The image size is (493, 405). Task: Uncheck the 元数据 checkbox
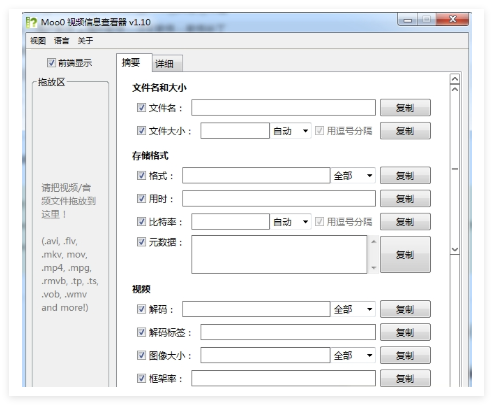(x=141, y=242)
